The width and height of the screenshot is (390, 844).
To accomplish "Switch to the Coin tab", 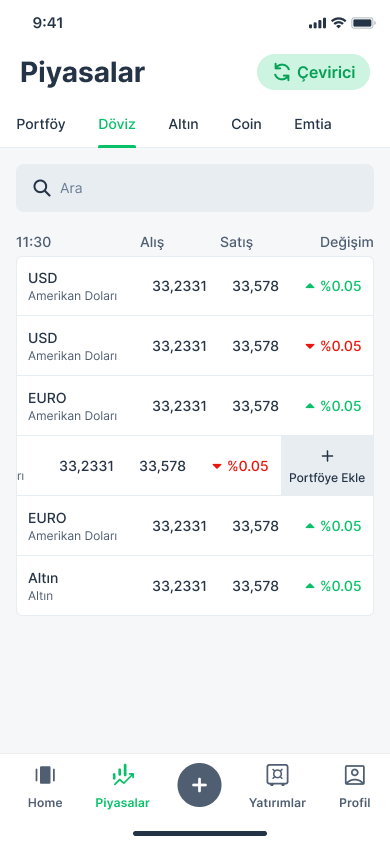I will click(x=246, y=124).
